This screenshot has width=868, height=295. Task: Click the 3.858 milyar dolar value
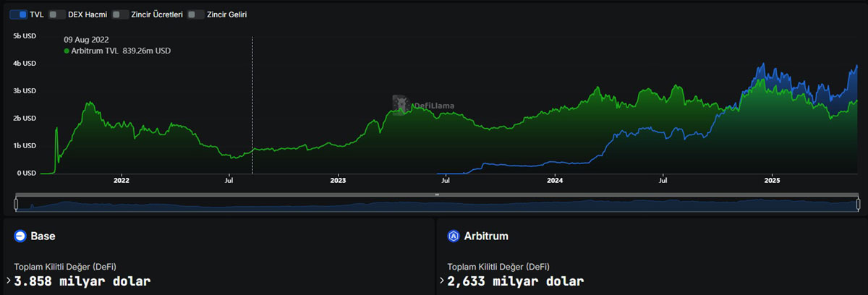point(82,281)
